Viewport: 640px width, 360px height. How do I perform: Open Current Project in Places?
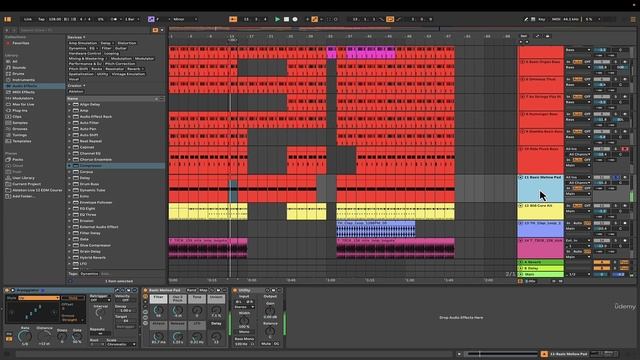26,184
